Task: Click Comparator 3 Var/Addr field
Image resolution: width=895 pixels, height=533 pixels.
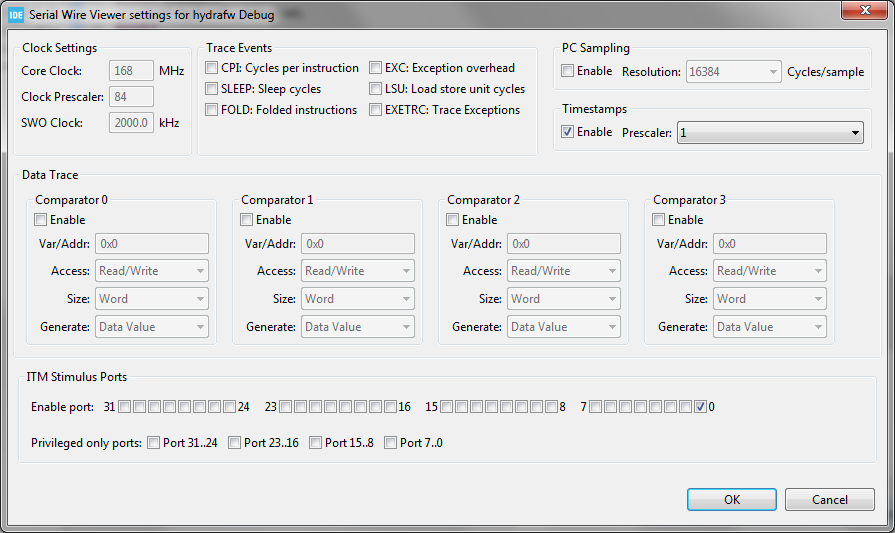Action: (770, 244)
